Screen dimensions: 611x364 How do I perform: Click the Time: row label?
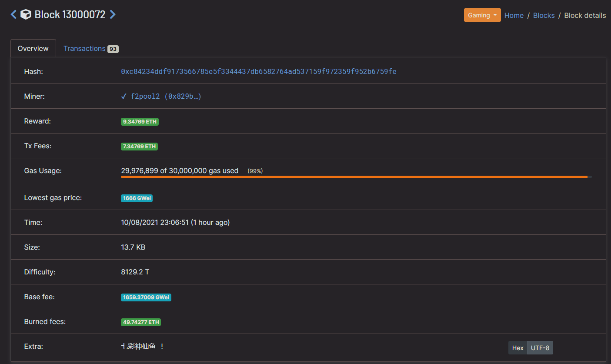click(x=33, y=222)
